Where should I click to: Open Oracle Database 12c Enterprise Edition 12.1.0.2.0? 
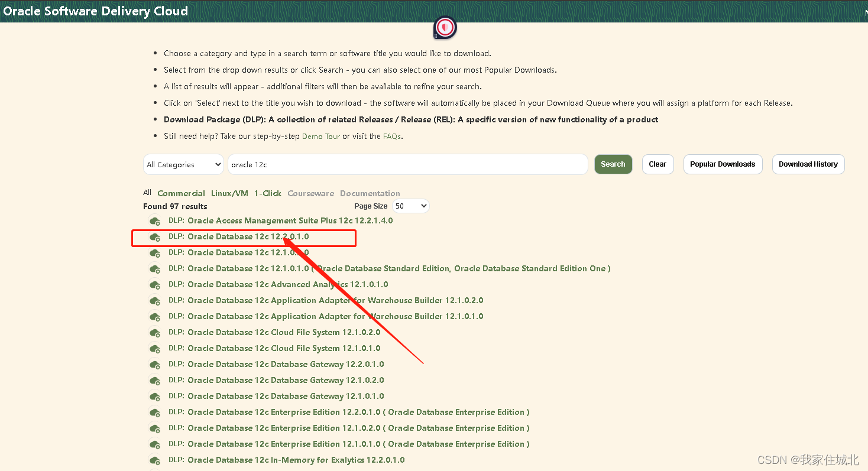pyautogui.click(x=349, y=428)
